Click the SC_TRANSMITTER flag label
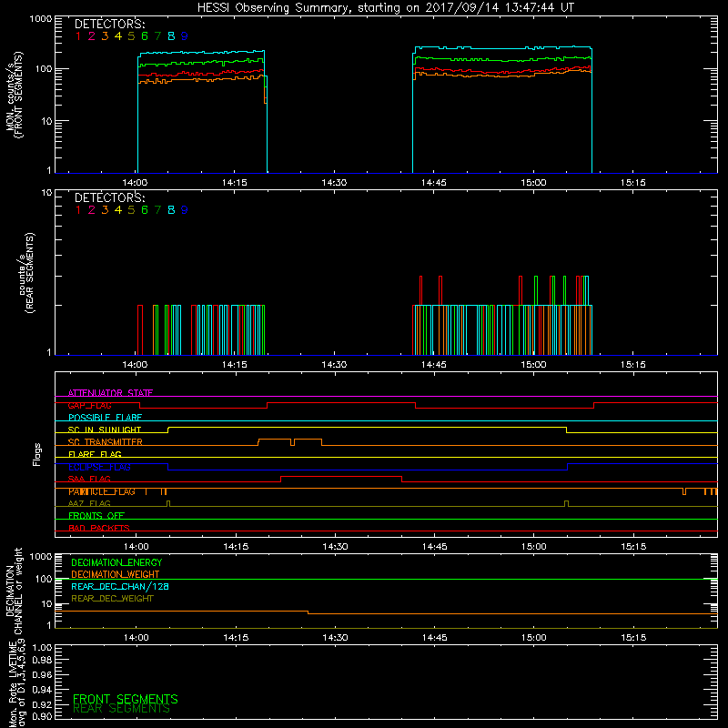 coord(106,442)
